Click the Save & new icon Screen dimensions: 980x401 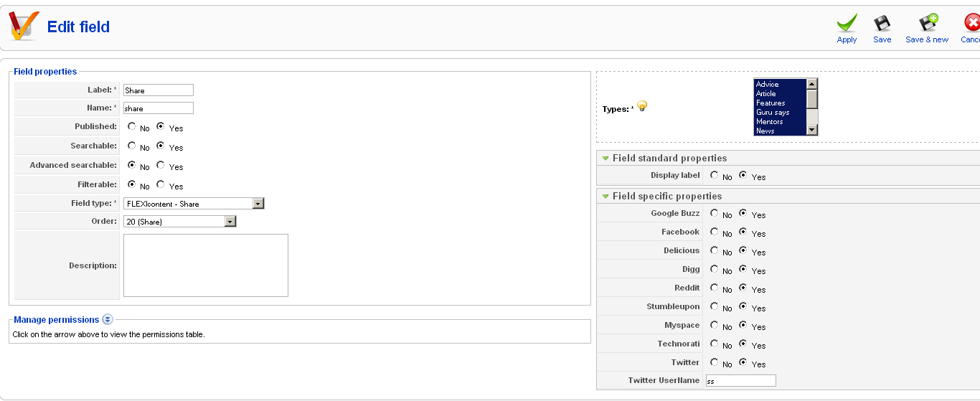coord(928,24)
